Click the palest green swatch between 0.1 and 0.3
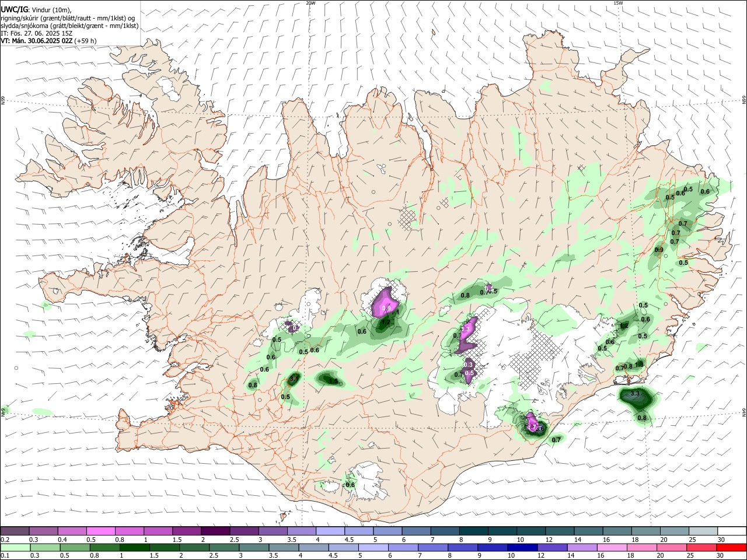 (15, 547)
